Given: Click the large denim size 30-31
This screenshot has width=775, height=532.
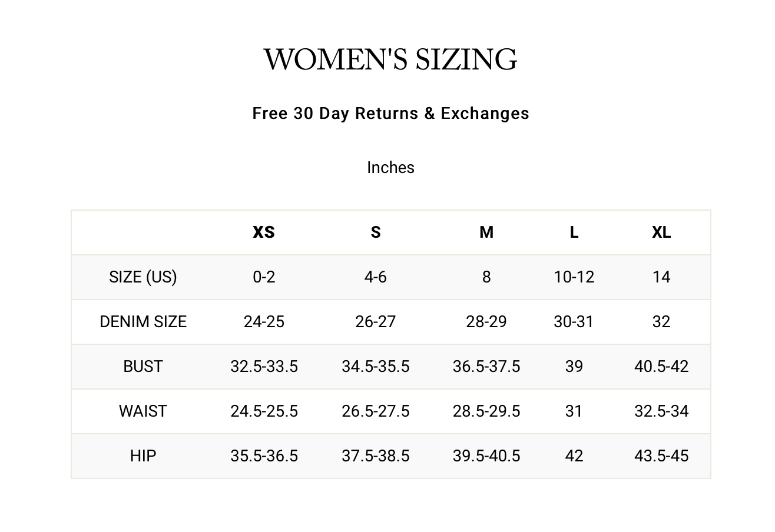Looking at the screenshot, I should [574, 322].
